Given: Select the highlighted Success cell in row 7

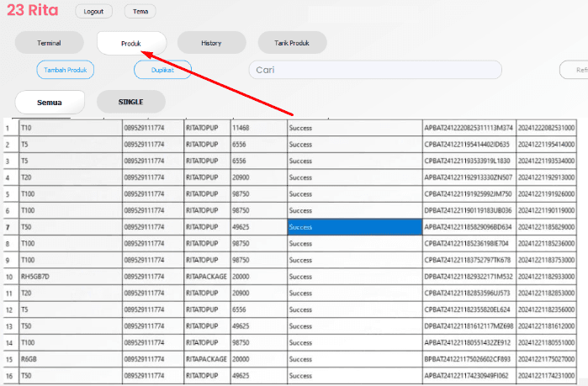Looking at the screenshot, I should click(x=353, y=227).
